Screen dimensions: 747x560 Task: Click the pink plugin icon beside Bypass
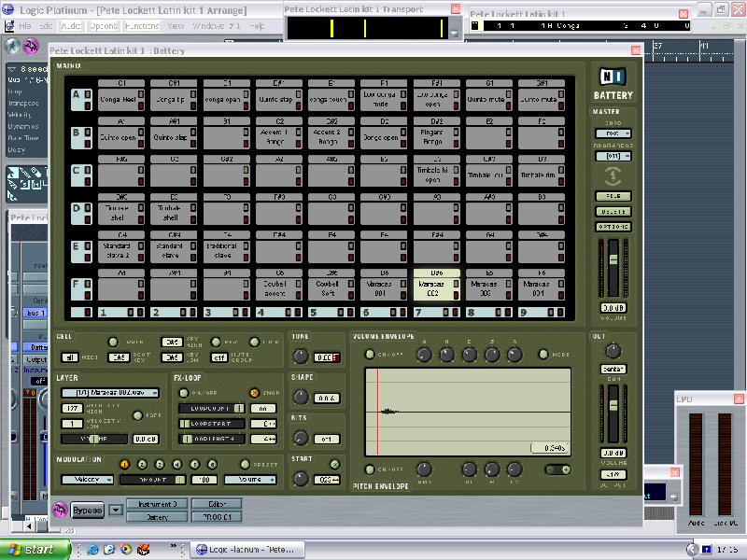[60, 510]
